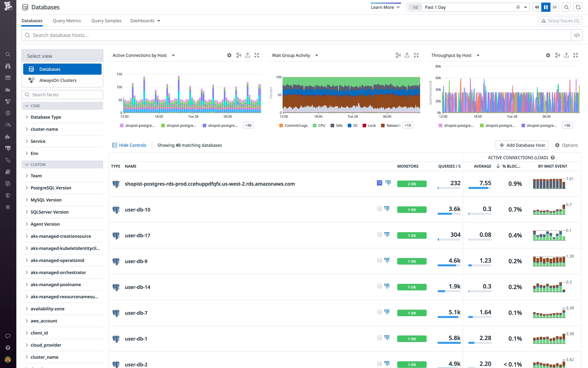Image resolution: width=588 pixels, height=368 pixels.
Task: Open Watchdog from the left sidebar
Action: (8, 66)
